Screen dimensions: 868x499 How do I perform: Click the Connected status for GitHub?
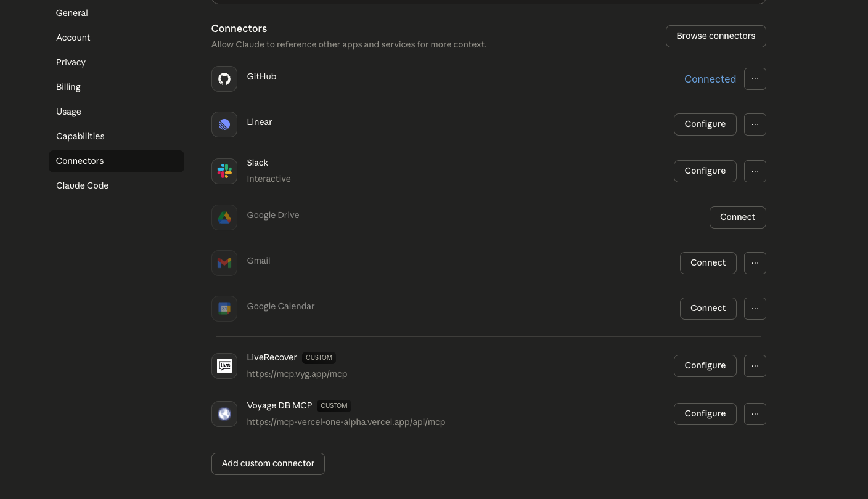point(710,79)
